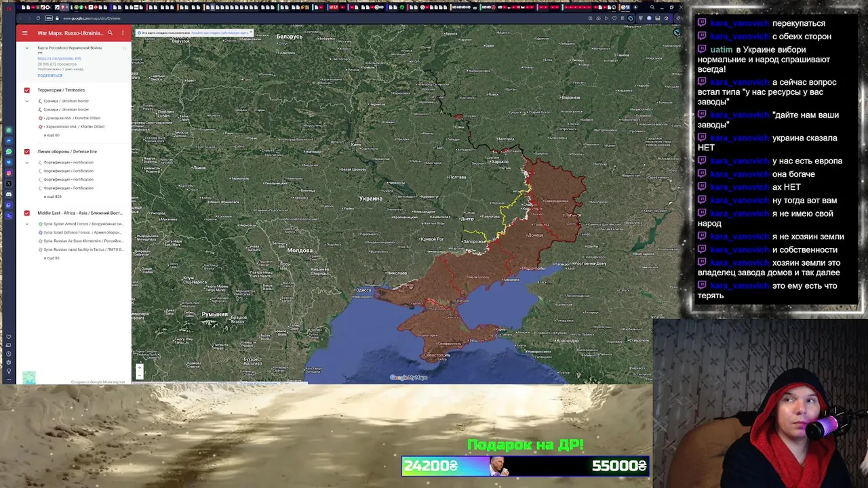Click the lock icon beside the URL
The height and width of the screenshot is (488, 868).
tap(58, 18)
